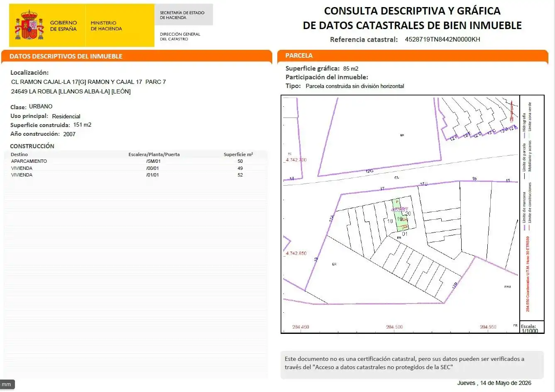555x392 pixels.
Task: Click the "PARCELA" section header
Action: pyautogui.click(x=299, y=55)
